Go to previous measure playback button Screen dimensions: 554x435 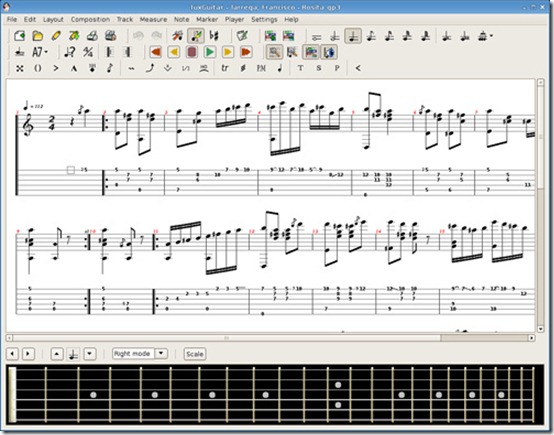click(x=173, y=52)
